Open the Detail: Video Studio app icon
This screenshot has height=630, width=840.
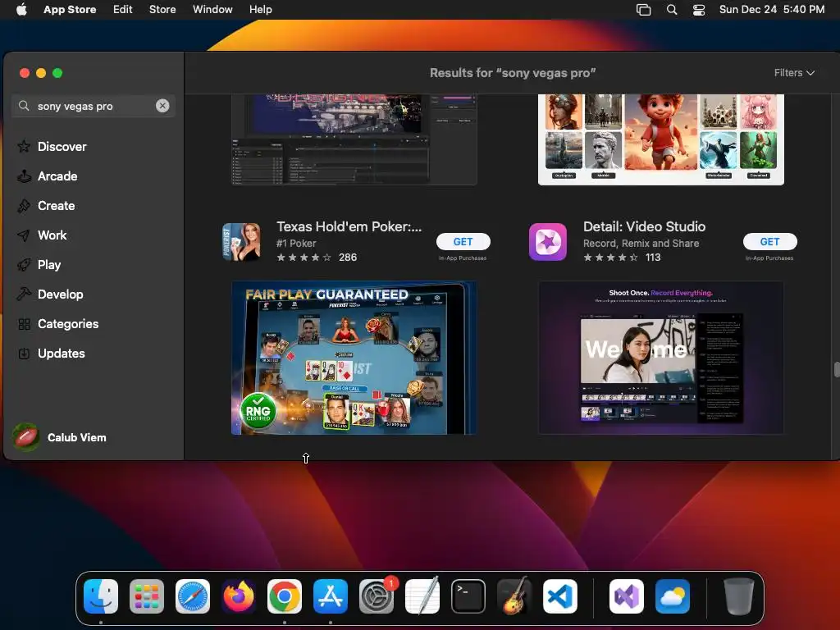tap(547, 242)
